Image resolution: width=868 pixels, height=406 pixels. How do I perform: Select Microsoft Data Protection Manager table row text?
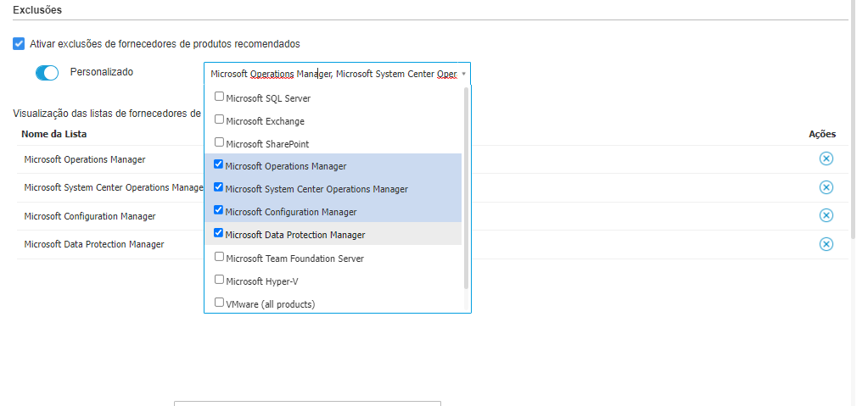click(x=94, y=244)
